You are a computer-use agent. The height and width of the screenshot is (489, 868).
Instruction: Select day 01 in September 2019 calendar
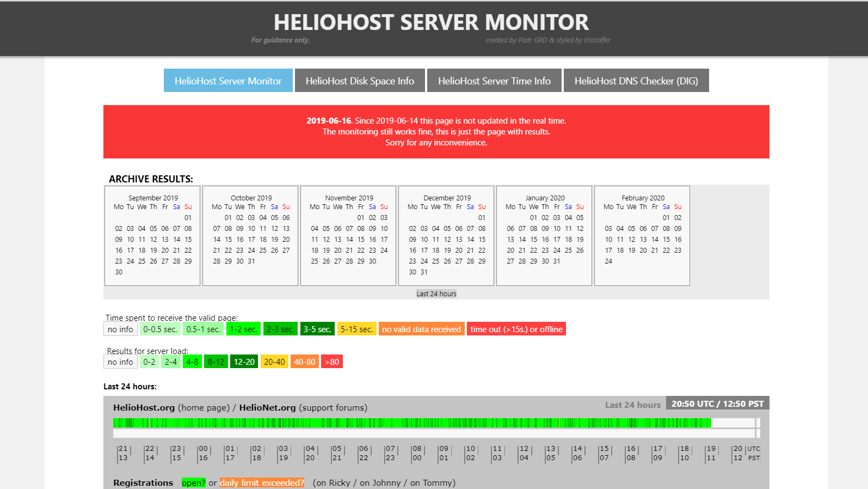coord(188,217)
